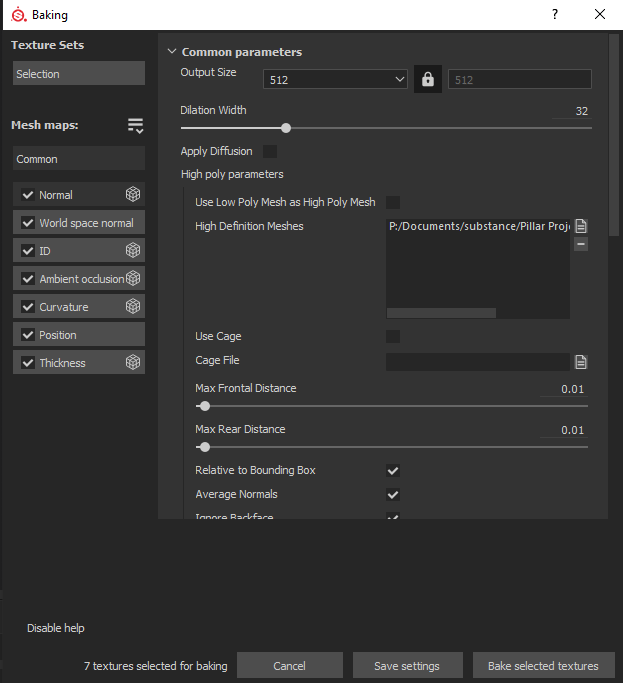Image resolution: width=623 pixels, height=683 pixels.
Task: Adjust the Max Rear Distance slider handle
Action: coord(204,447)
